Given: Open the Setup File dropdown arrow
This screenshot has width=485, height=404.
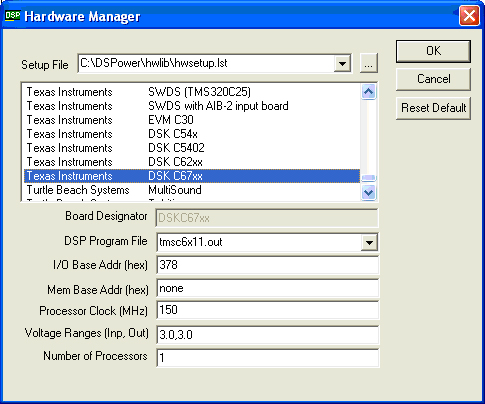Looking at the screenshot, I should tap(342, 63).
